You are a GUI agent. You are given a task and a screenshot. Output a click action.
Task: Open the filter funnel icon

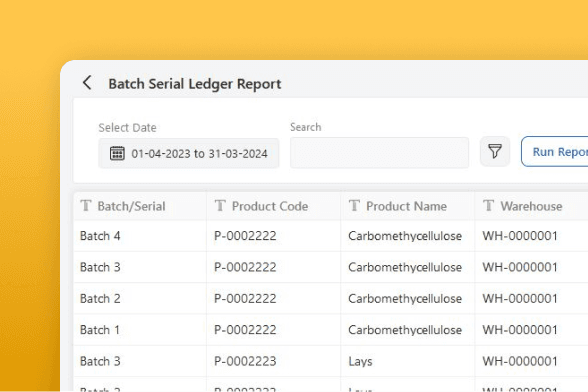tap(495, 152)
